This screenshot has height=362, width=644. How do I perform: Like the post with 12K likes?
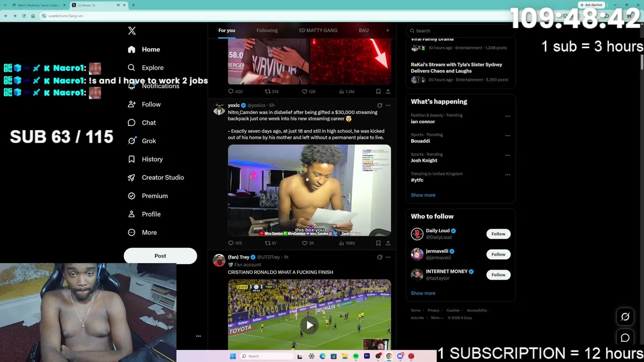point(309,92)
